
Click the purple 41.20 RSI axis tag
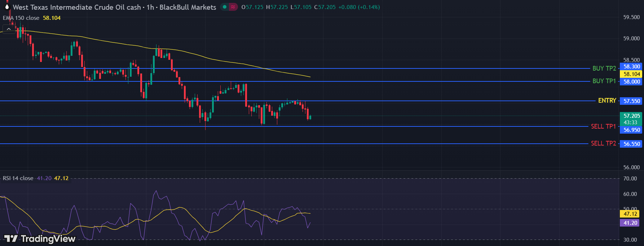coord(630,223)
